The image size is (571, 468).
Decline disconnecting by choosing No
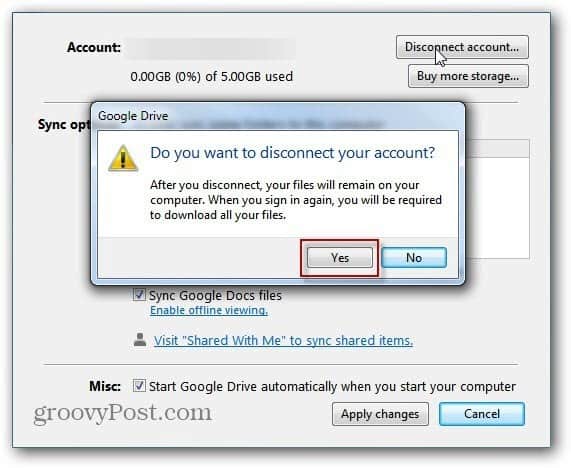pos(414,258)
